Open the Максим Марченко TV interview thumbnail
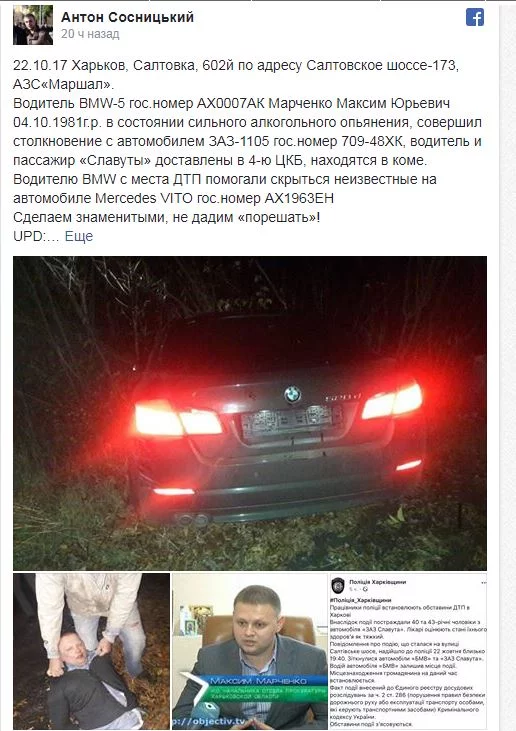The image size is (516, 731). tap(250, 651)
